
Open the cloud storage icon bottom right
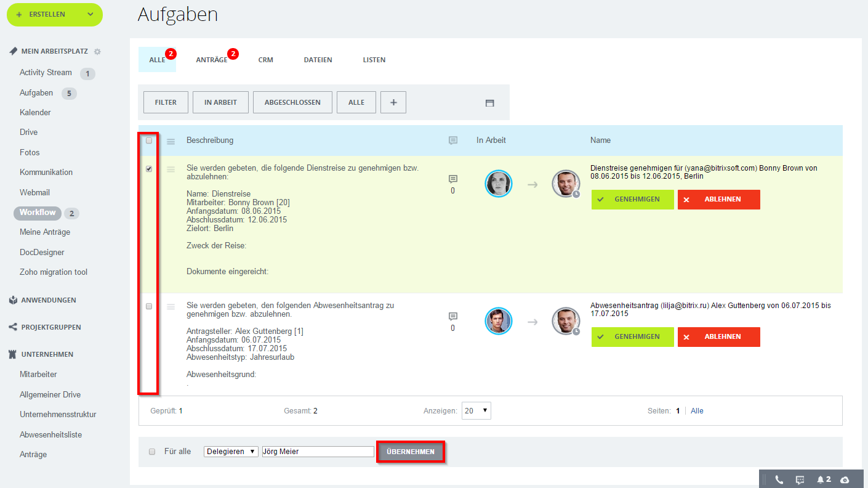coord(846,479)
